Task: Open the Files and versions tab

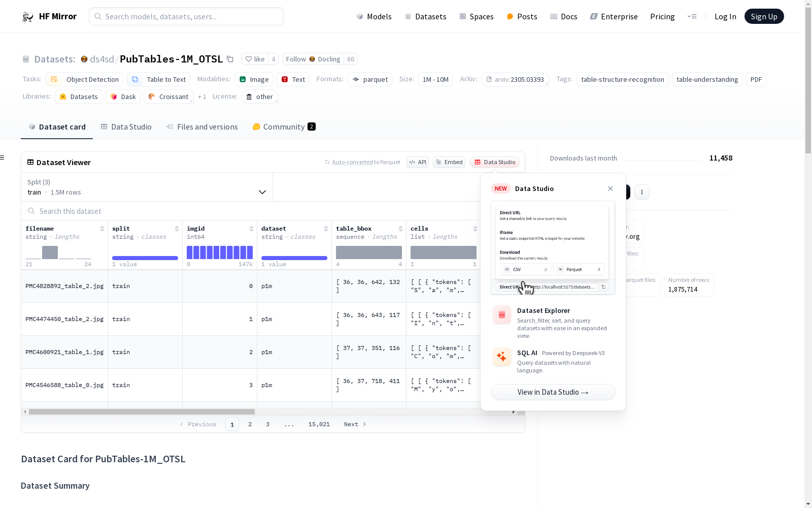Action: tap(202, 127)
